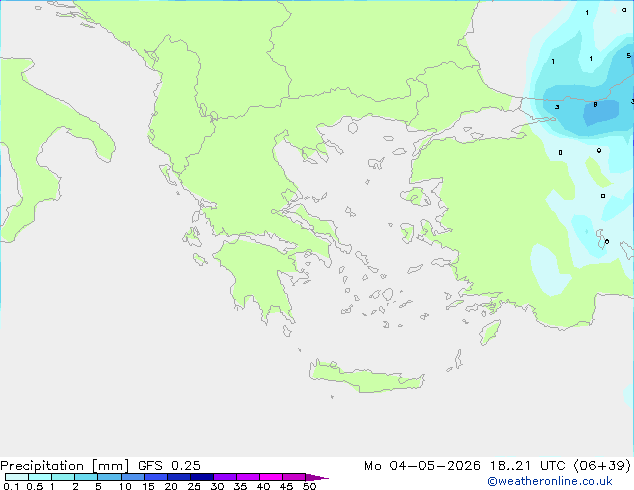Select the 15–20 mm blue swatch
The width and height of the screenshot is (634, 490).
[x=156, y=477]
